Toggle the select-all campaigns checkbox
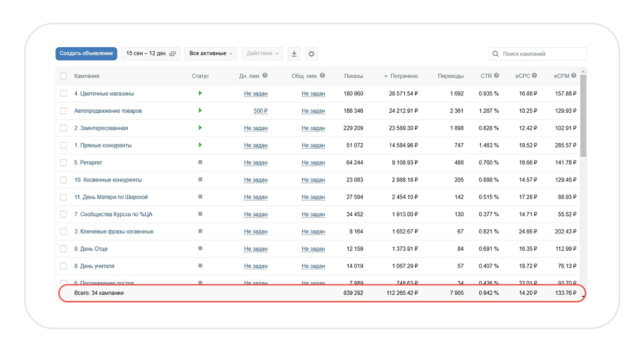Image resolution: width=644 pixels, height=350 pixels. click(63, 76)
